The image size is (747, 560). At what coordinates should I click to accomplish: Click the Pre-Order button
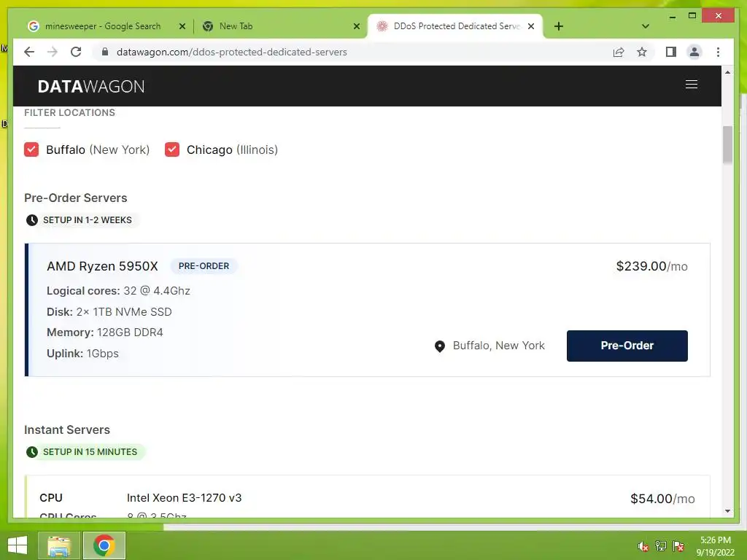coord(627,346)
